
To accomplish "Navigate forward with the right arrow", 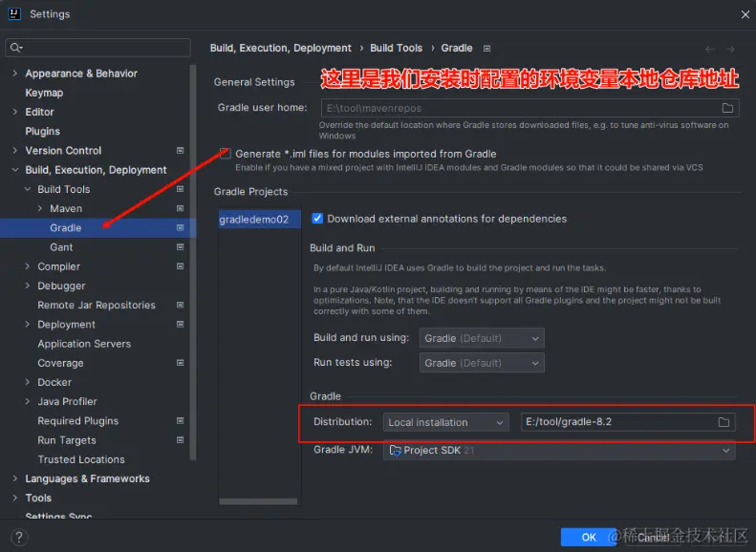I will [730, 49].
